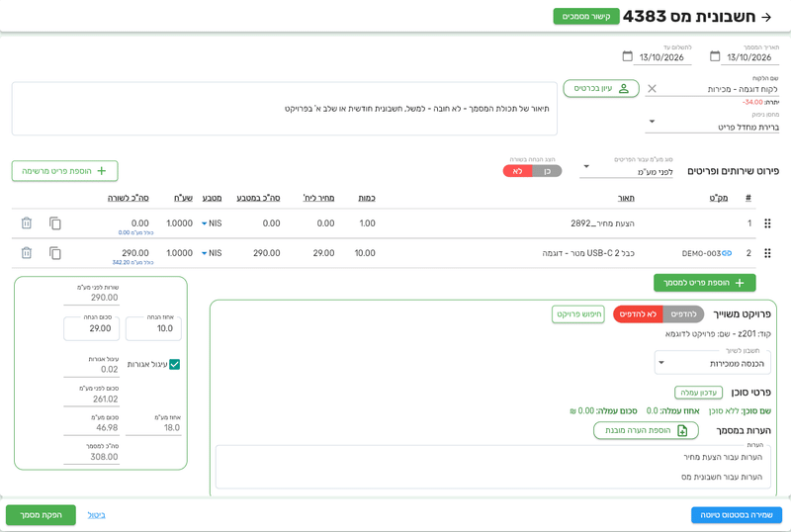
Task: Click VAT percent 18.0
Action: 171,427
